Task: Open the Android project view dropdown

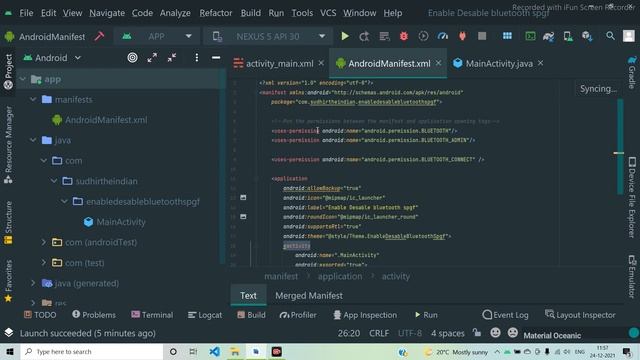Action: pos(52,58)
